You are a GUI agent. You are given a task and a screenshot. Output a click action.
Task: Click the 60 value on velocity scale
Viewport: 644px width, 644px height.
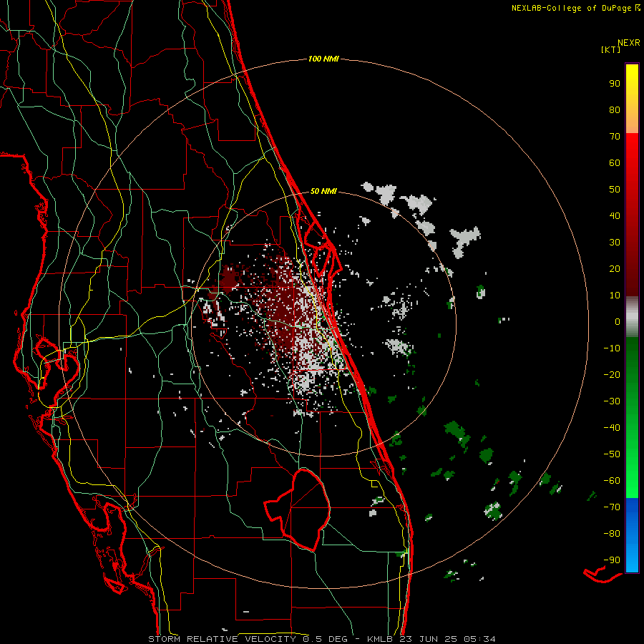point(615,163)
